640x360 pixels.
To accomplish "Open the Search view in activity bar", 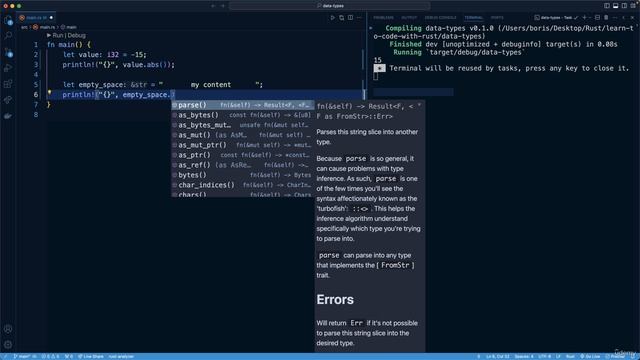I will (8, 36).
